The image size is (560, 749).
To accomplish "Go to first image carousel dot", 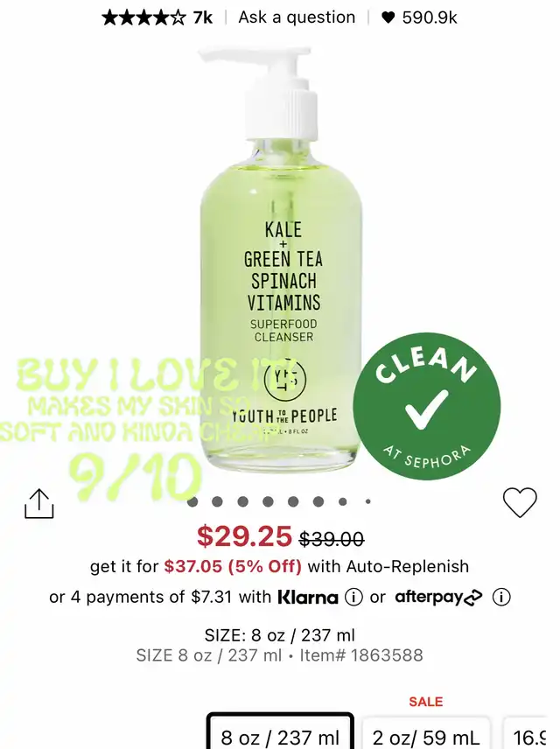I will click(x=192, y=501).
